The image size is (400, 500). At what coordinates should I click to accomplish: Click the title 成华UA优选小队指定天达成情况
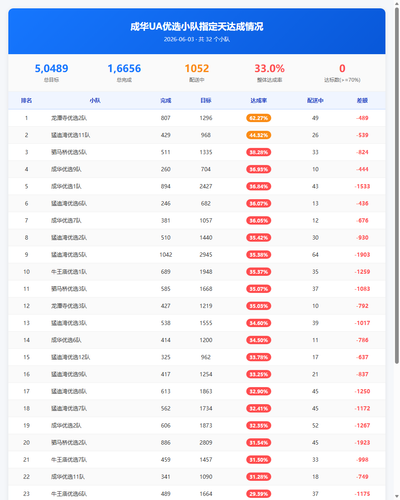click(x=197, y=27)
